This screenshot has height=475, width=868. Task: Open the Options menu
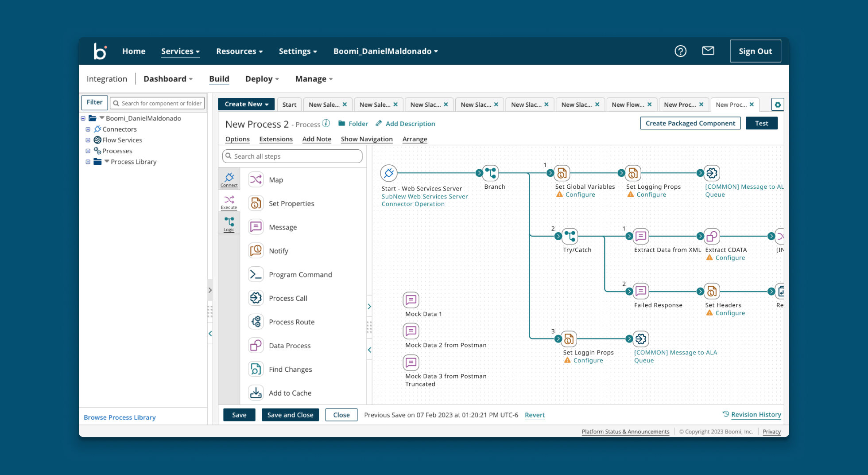click(237, 139)
